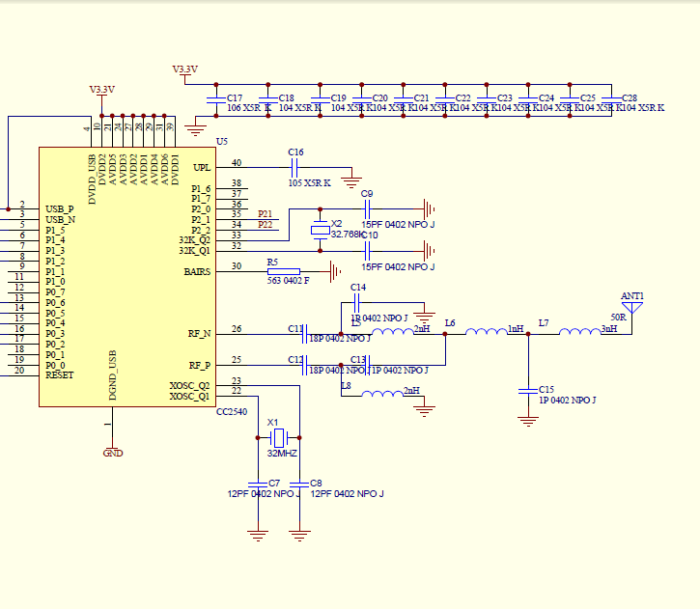This screenshot has width=700, height=609.
Task: Select capacitor C16 symbol
Action: (x=294, y=168)
